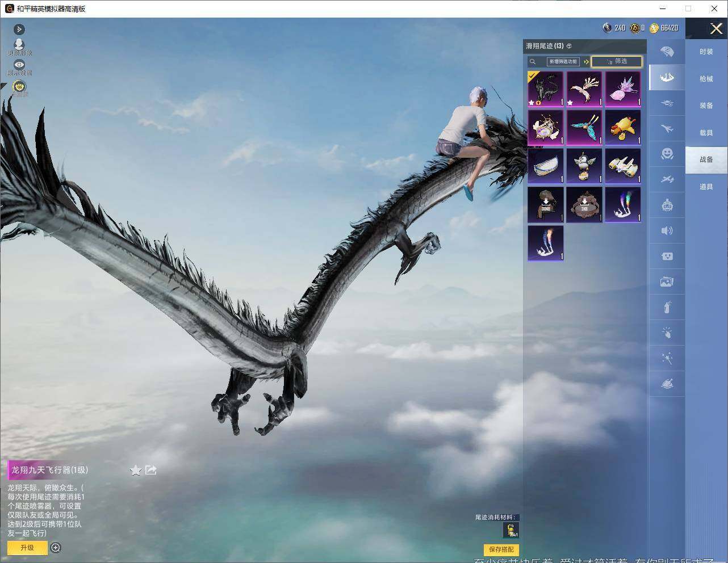
Task: Open the parachute category in the sidebar
Action: (x=667, y=52)
